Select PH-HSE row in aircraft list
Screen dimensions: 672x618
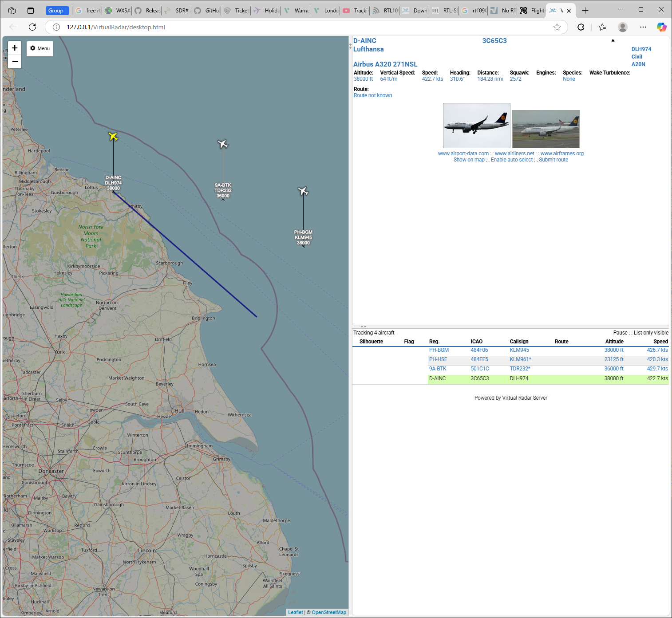[510, 360]
